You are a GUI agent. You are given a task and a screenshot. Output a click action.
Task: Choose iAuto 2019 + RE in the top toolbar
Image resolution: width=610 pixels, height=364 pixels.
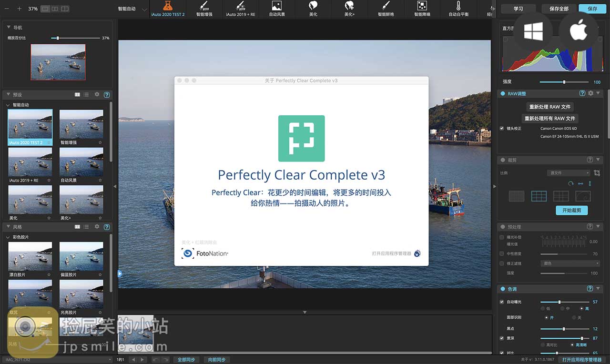240,9
